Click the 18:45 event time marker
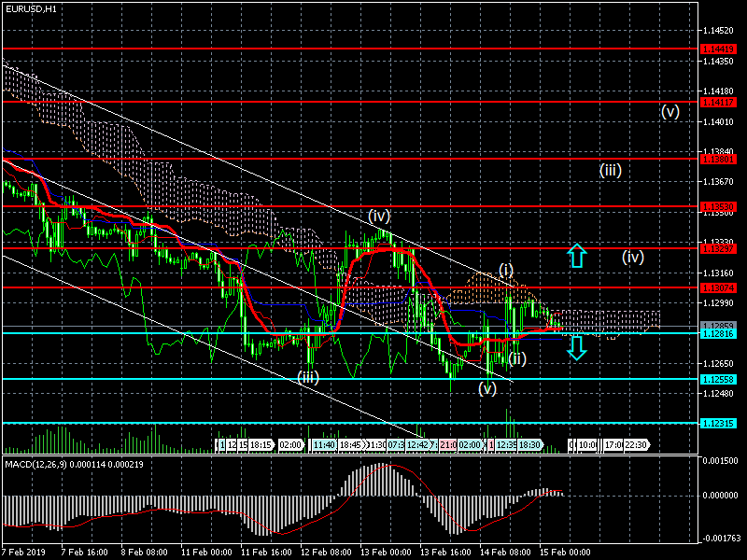The width and height of the screenshot is (747, 560). (351, 445)
